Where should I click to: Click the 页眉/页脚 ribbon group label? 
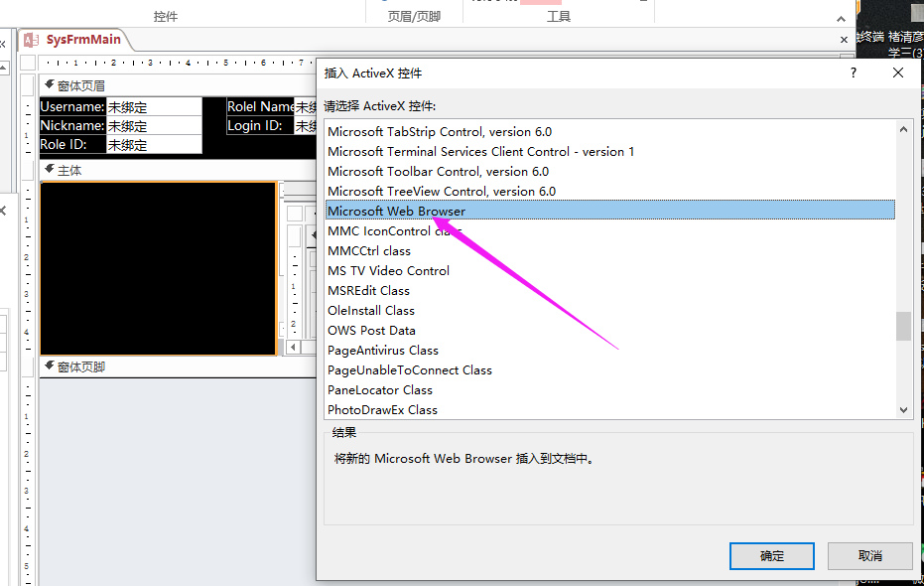pos(414,17)
